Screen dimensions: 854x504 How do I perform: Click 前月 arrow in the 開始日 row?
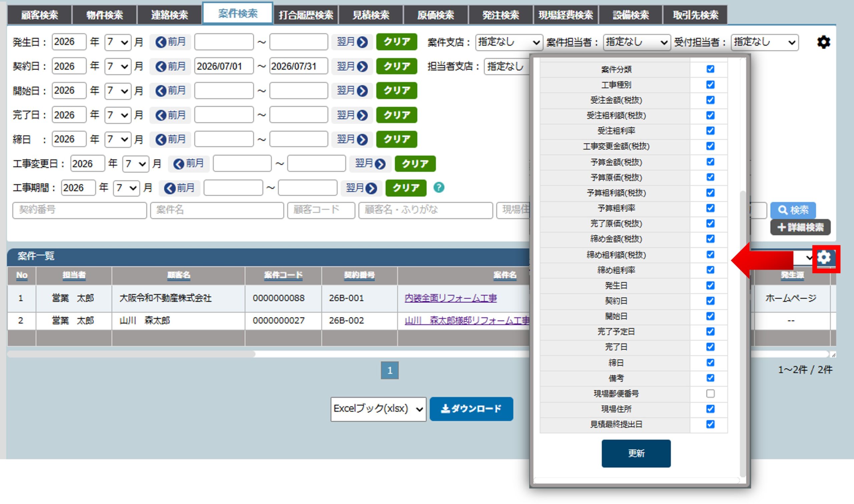coord(170,91)
